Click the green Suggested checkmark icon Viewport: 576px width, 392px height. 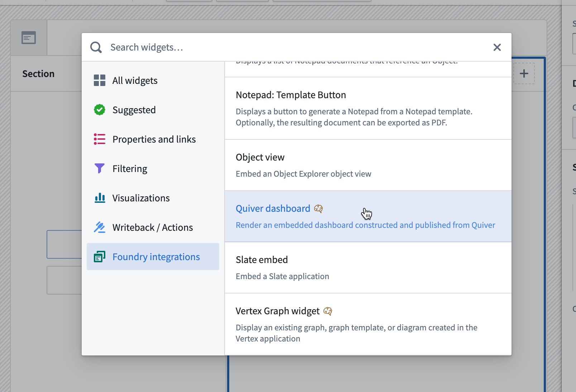click(x=100, y=110)
